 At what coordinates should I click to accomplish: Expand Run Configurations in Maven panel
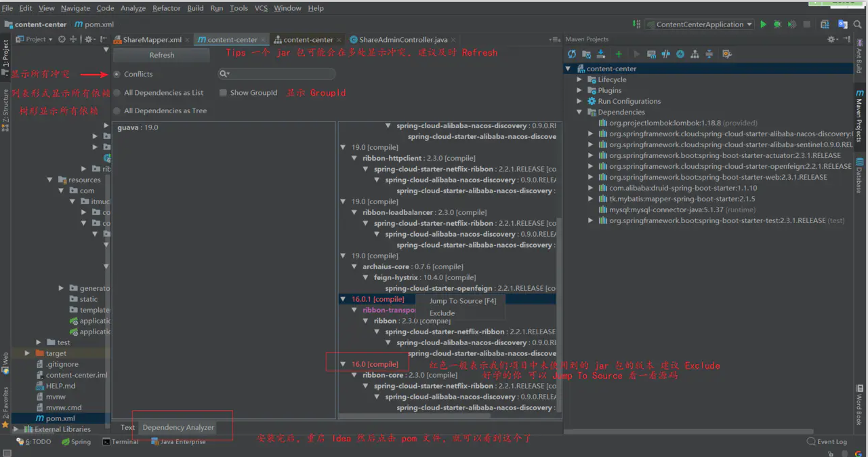(579, 101)
